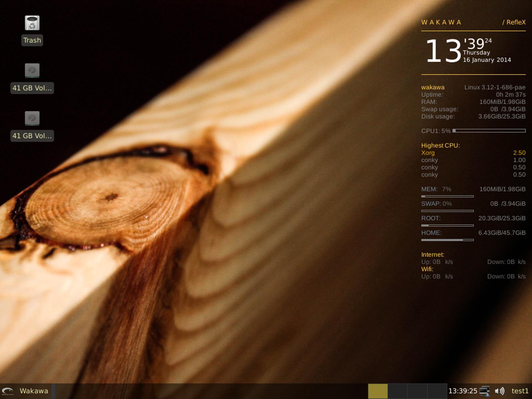Click the 'Highest CPU:' heading
The height and width of the screenshot is (399, 532).
point(440,146)
